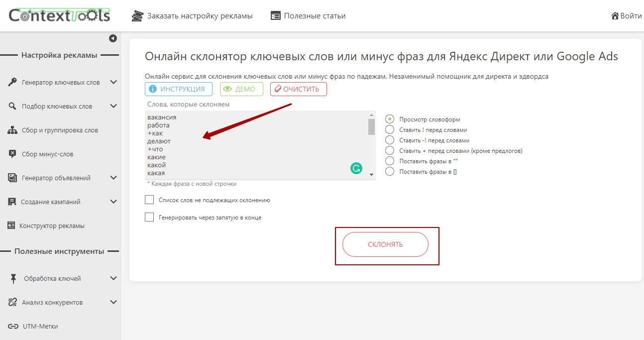Select Ставить + перед словами option
The height and width of the screenshot is (340, 644).
tap(390, 151)
